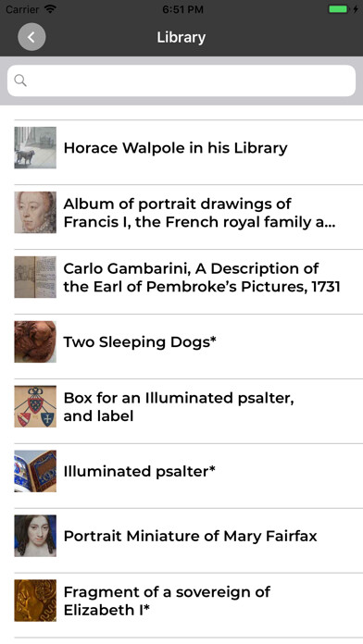
Task: View Portrait Miniature of Mary Fairfax title
Action: point(191,536)
